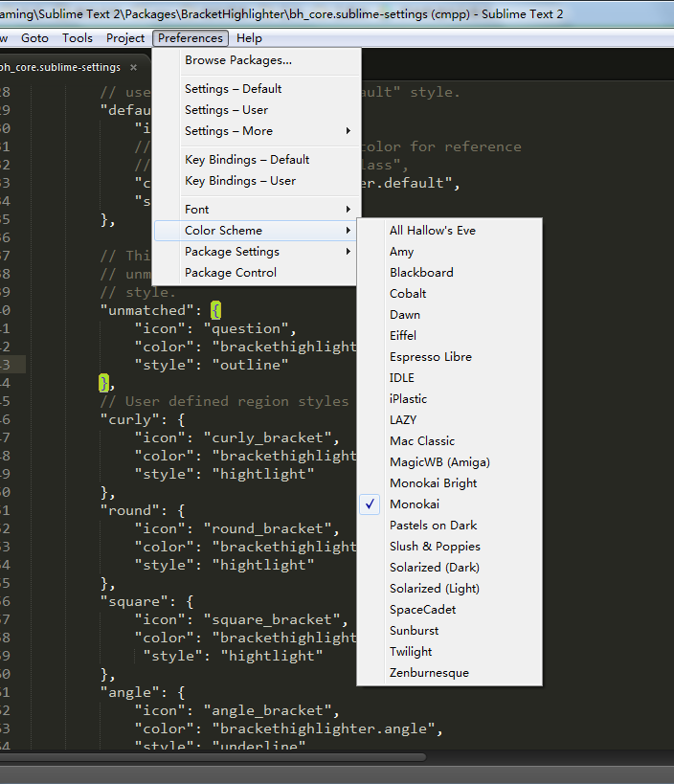Open Settings – Default
674x784 pixels.
click(x=257, y=88)
